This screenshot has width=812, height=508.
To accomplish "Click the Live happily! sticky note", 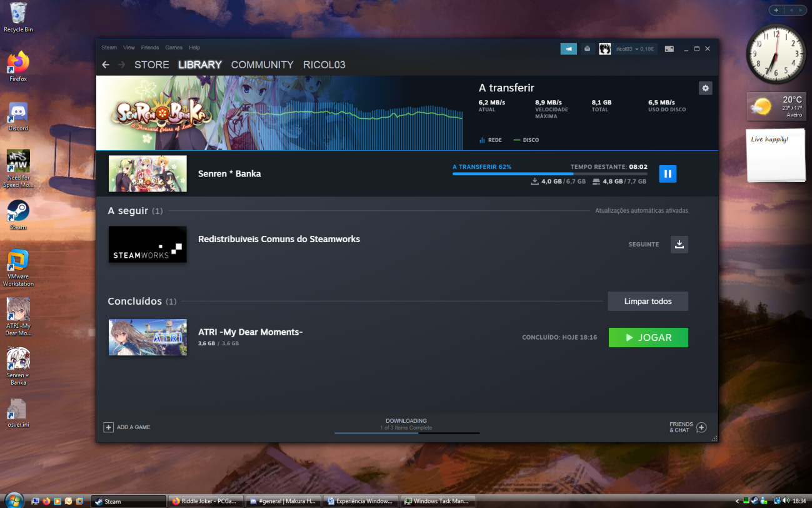I will pyautogui.click(x=776, y=155).
